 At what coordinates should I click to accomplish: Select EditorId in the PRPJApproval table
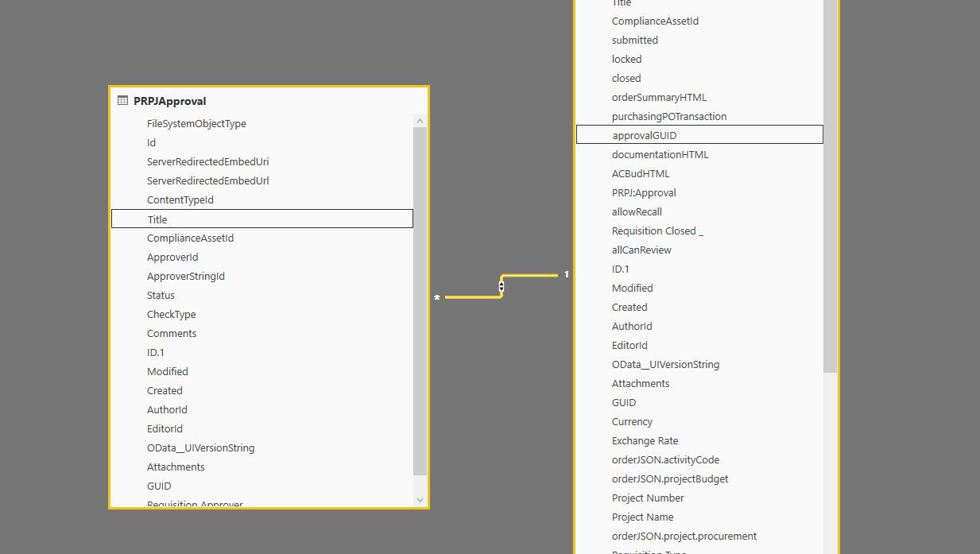click(165, 428)
